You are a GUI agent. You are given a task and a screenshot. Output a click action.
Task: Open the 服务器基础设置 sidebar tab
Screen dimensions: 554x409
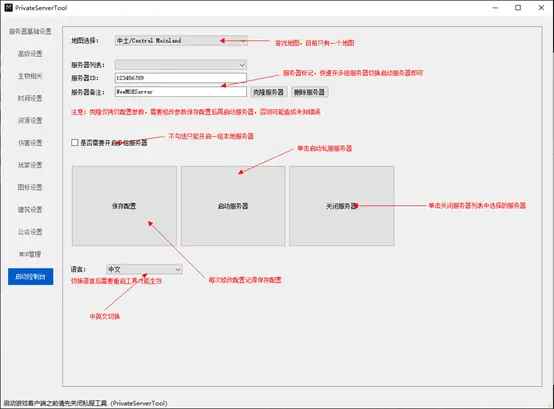tap(30, 31)
